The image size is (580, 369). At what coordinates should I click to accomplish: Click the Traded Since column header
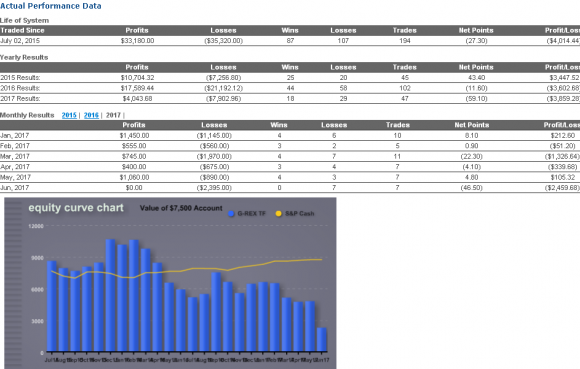[x=22, y=30]
